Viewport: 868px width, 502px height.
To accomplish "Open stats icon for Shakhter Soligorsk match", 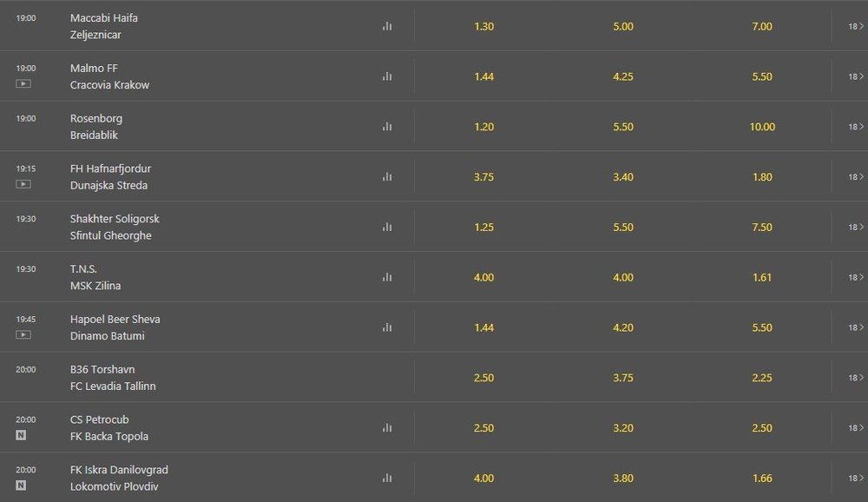I will [387, 228].
